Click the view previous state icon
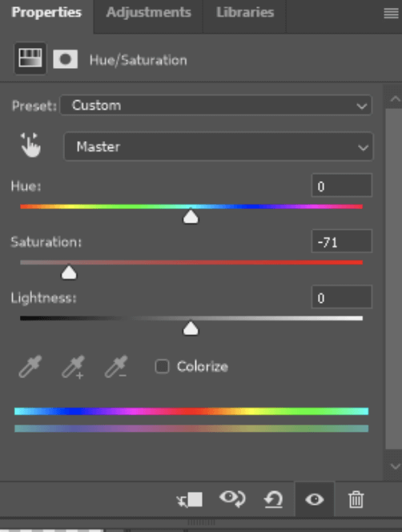 232,499
